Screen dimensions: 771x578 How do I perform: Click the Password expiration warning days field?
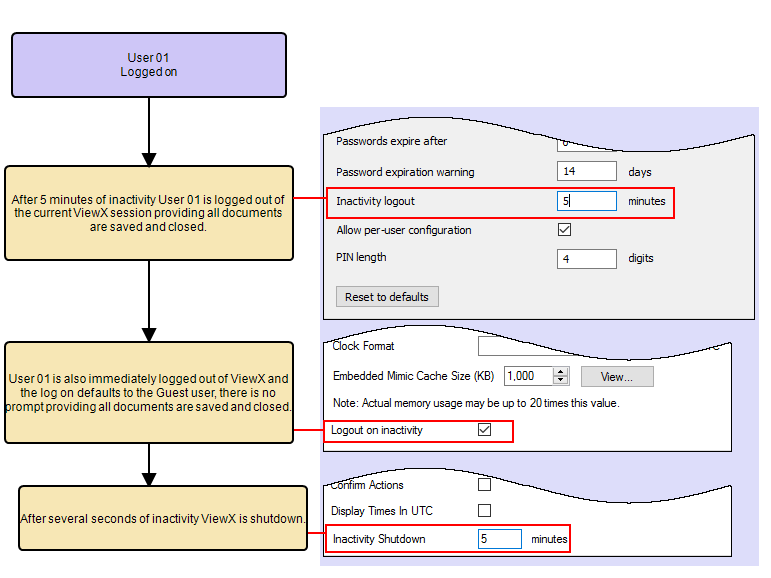click(x=587, y=172)
